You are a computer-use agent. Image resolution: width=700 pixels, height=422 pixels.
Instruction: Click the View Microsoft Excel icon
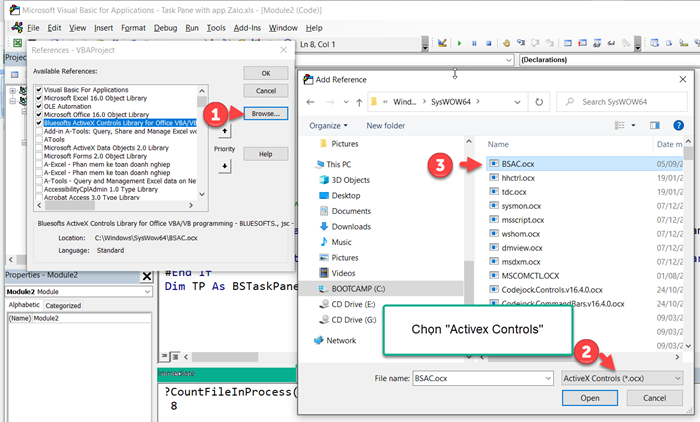[x=17, y=43]
